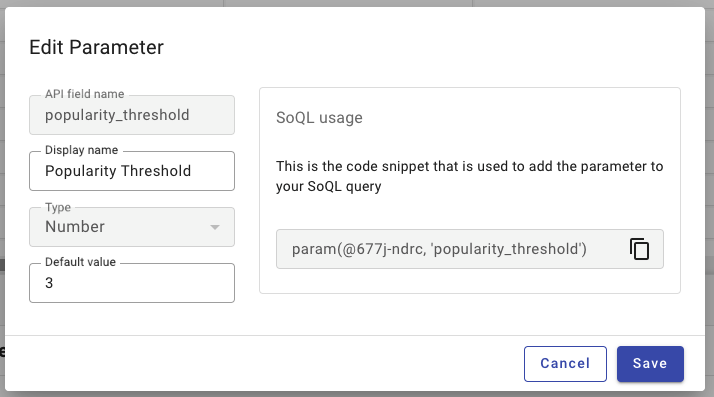Select the Default value input box

pos(132,283)
